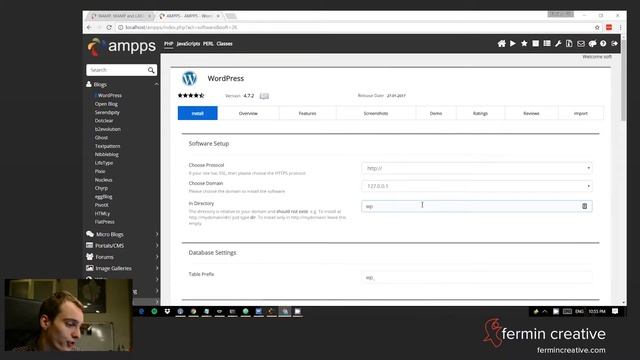This screenshot has width=640, height=360.
Task: Open the sync chat-bubble icon in header
Action: [x=592, y=44]
